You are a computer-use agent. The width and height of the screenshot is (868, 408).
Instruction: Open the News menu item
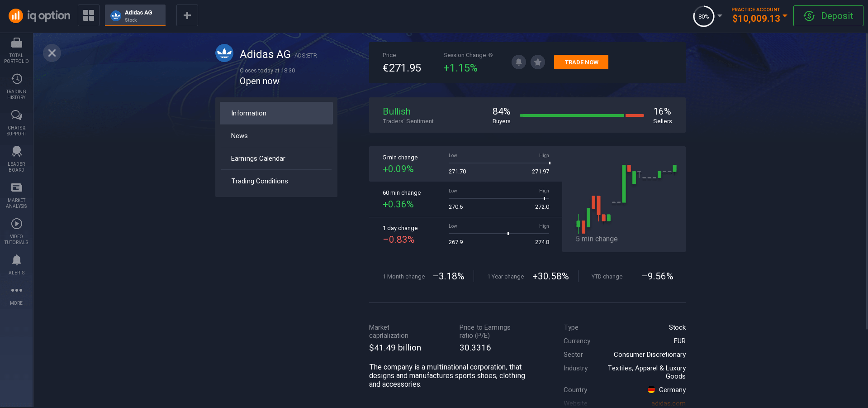[x=276, y=136]
